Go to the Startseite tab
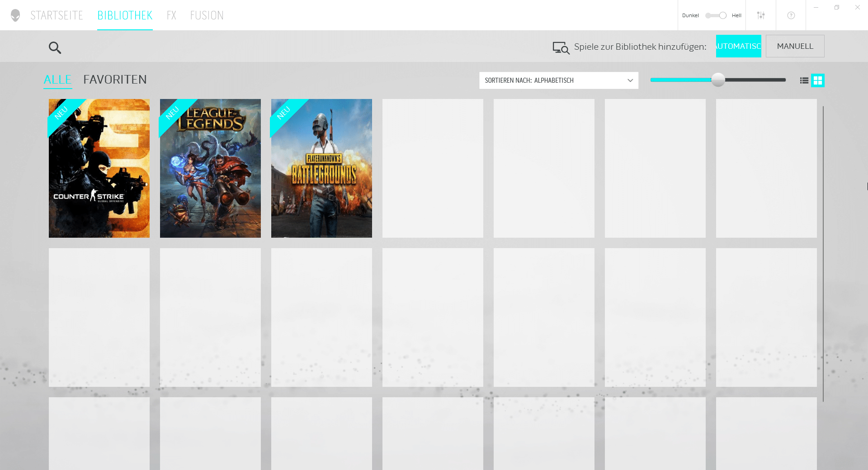The image size is (868, 470). (x=57, y=15)
